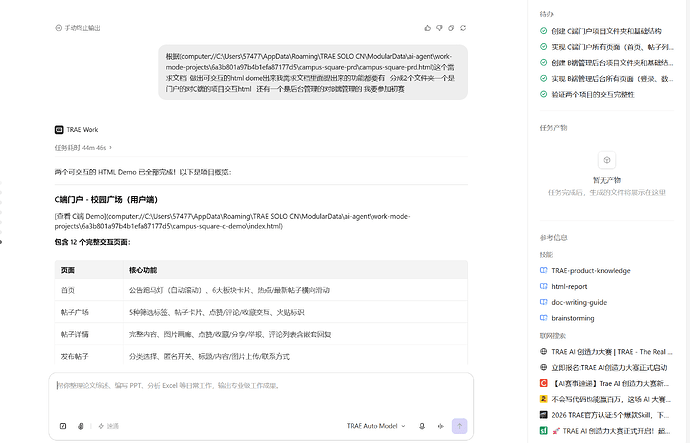Click the yellow favicon of 不会写代码 result
Viewport: 690px width, 443px height.
(543, 399)
